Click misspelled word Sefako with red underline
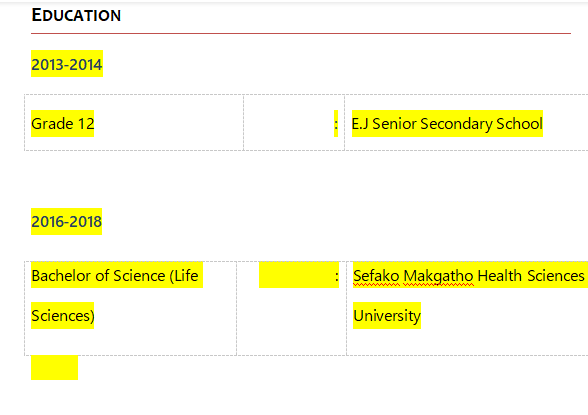The width and height of the screenshot is (588, 415). [x=376, y=276]
